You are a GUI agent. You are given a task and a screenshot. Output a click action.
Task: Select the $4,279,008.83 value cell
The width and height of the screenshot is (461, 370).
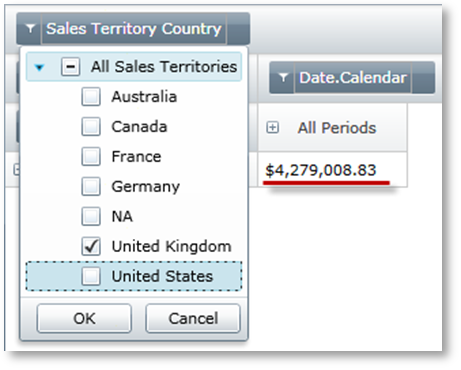click(x=332, y=170)
